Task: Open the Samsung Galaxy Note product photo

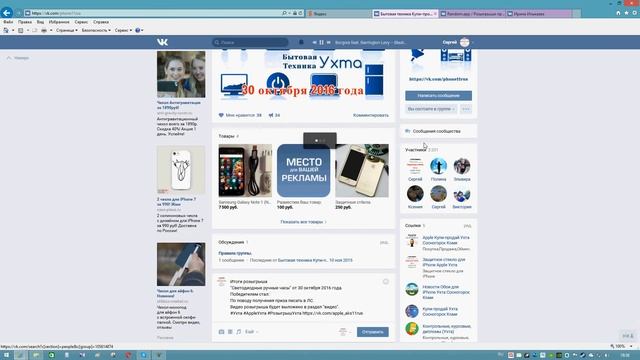Action: [245, 170]
